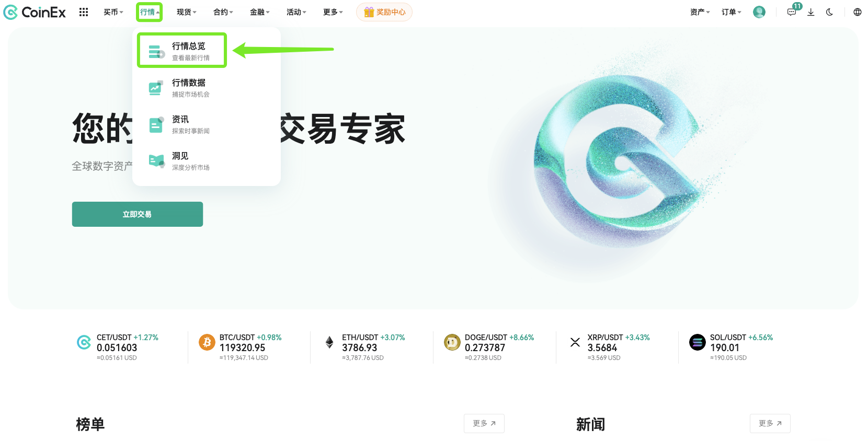Image resolution: width=868 pixels, height=441 pixels.
Task: Click the 新闻 heading
Action: coord(590,424)
